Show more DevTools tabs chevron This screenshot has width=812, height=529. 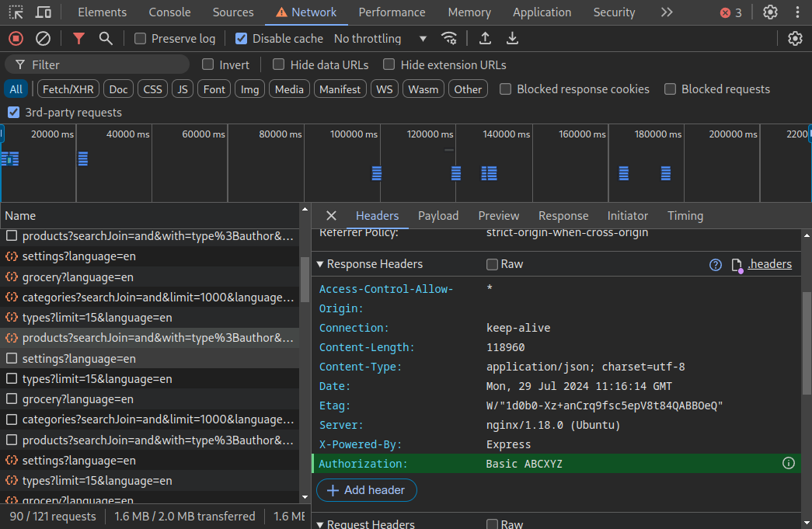667,12
